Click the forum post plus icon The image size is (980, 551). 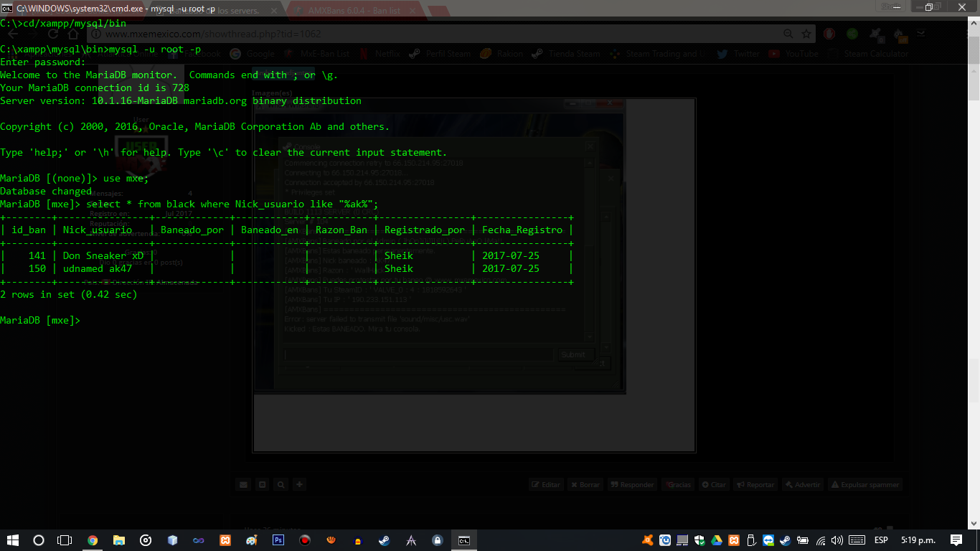[299, 484]
